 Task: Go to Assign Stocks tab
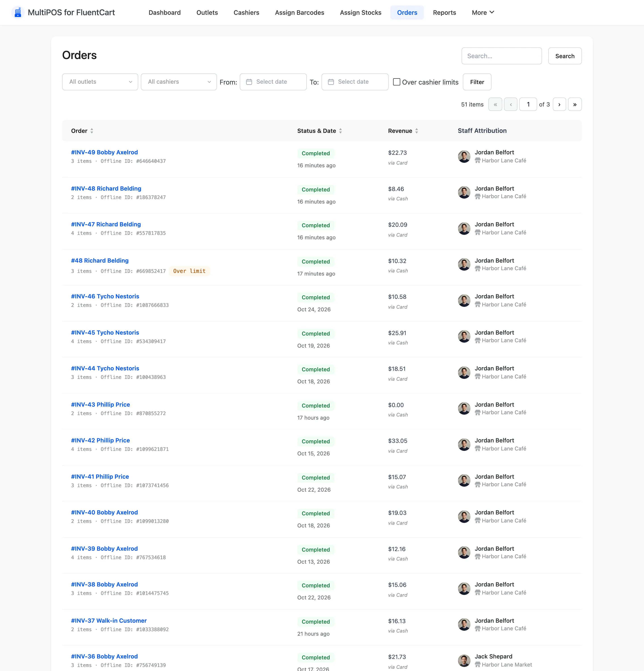[x=360, y=13]
